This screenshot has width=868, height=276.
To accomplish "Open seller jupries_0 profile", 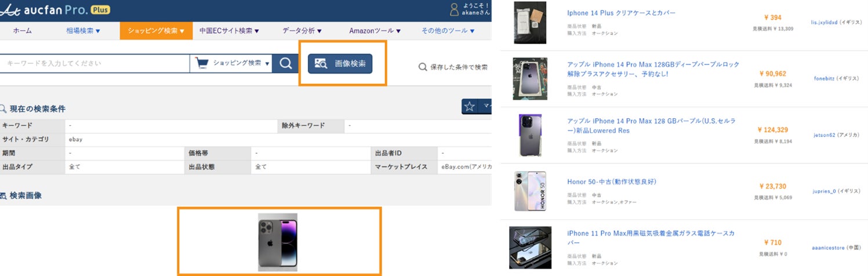I will point(825,190).
